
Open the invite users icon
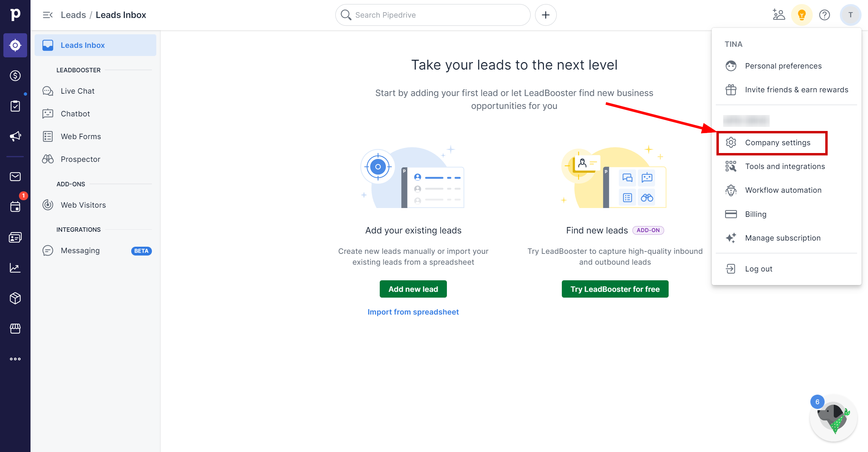[779, 15]
